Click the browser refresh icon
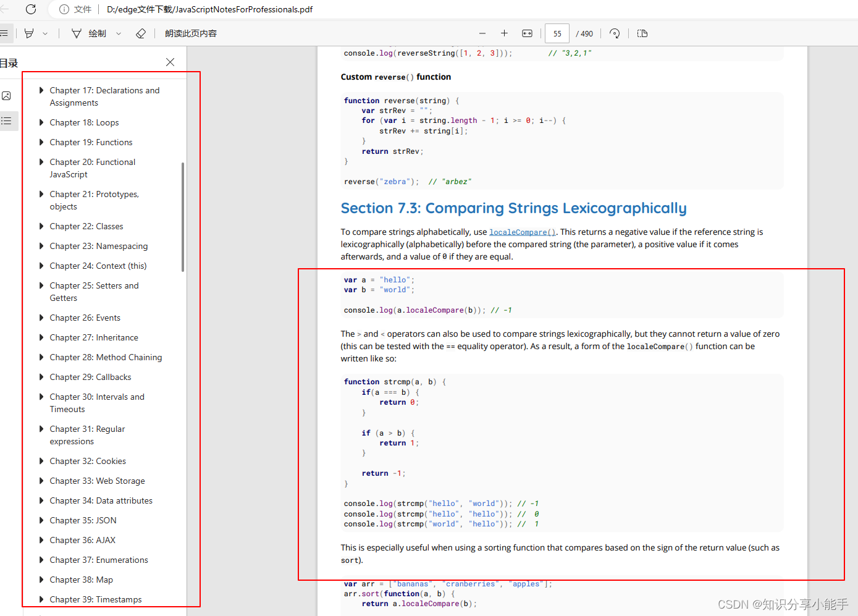Image resolution: width=858 pixels, height=616 pixels. pos(31,9)
